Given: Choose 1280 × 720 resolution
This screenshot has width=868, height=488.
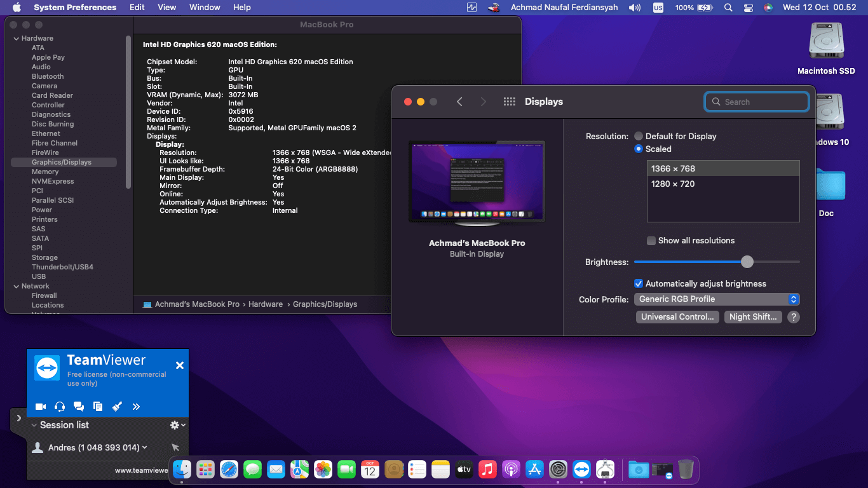Looking at the screenshot, I should click(x=723, y=184).
